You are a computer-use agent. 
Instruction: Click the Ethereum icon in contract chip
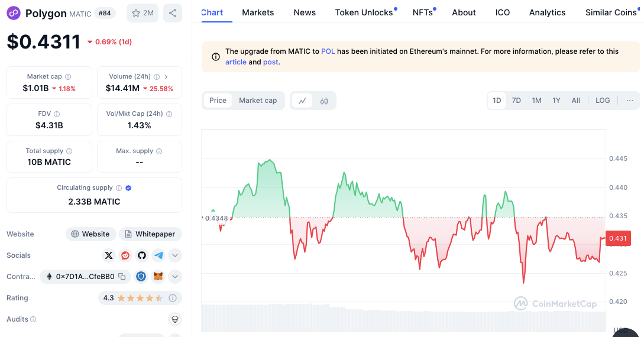click(x=49, y=277)
